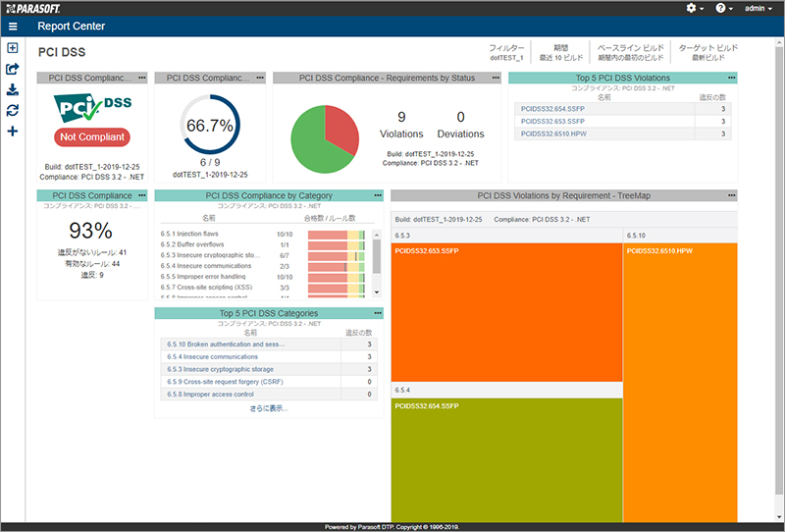Click the 違反の数 column header in Top 5 Categories

click(359, 333)
